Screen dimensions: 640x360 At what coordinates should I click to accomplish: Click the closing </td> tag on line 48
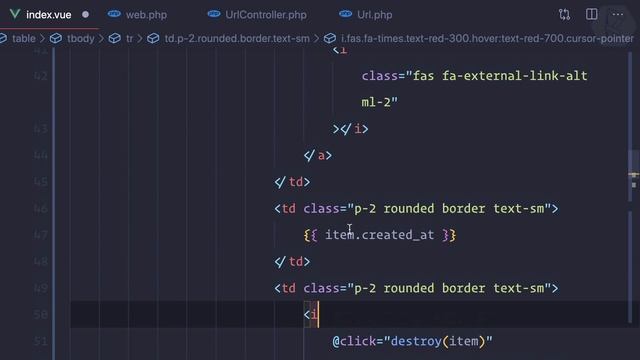click(292, 262)
